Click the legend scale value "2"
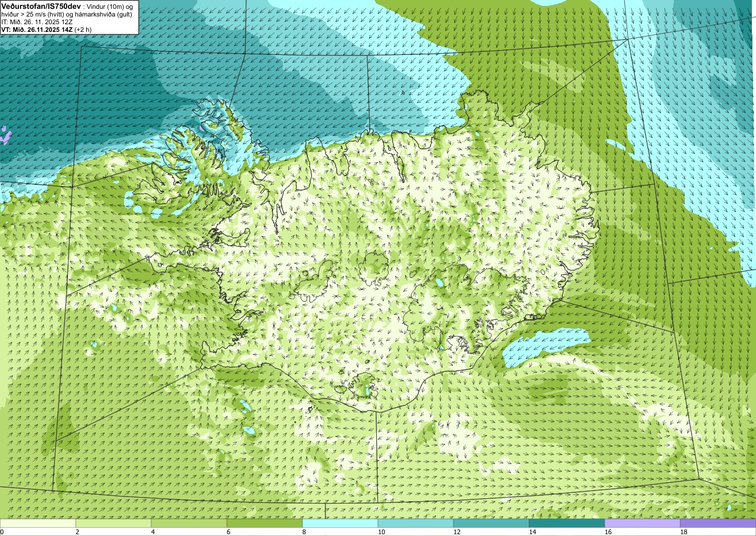Screen dimensions: 756x536 point(77,532)
